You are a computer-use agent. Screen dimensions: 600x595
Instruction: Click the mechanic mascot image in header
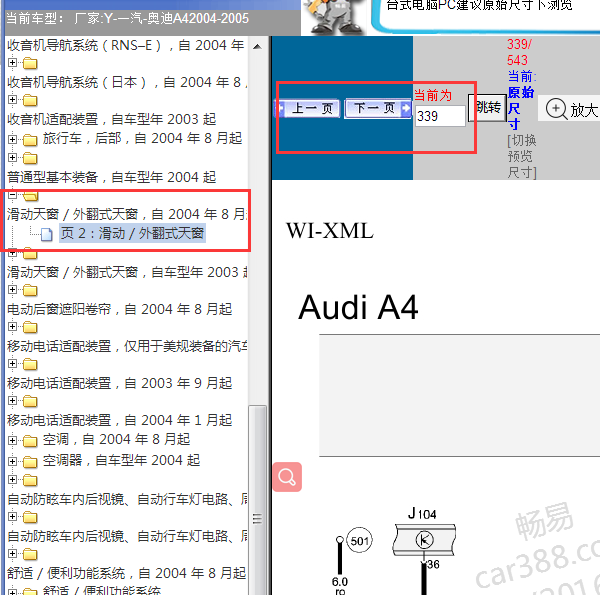(333, 16)
